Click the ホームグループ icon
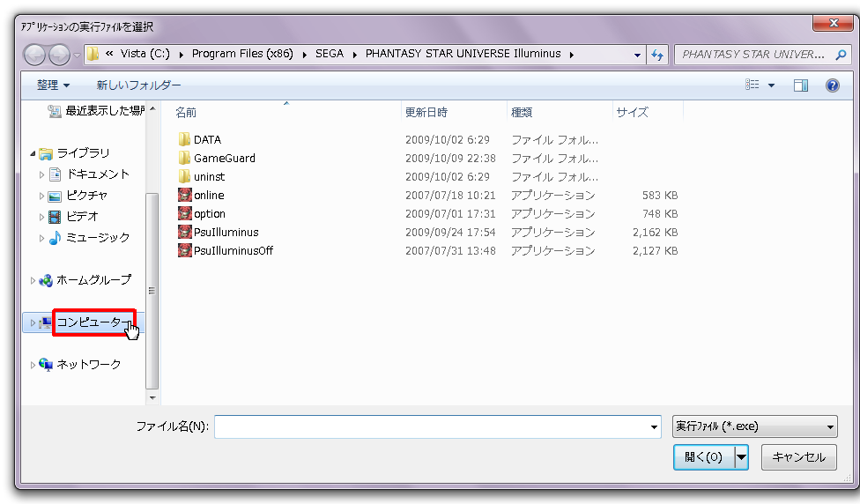Image resolution: width=860 pixels, height=504 pixels. (x=46, y=280)
